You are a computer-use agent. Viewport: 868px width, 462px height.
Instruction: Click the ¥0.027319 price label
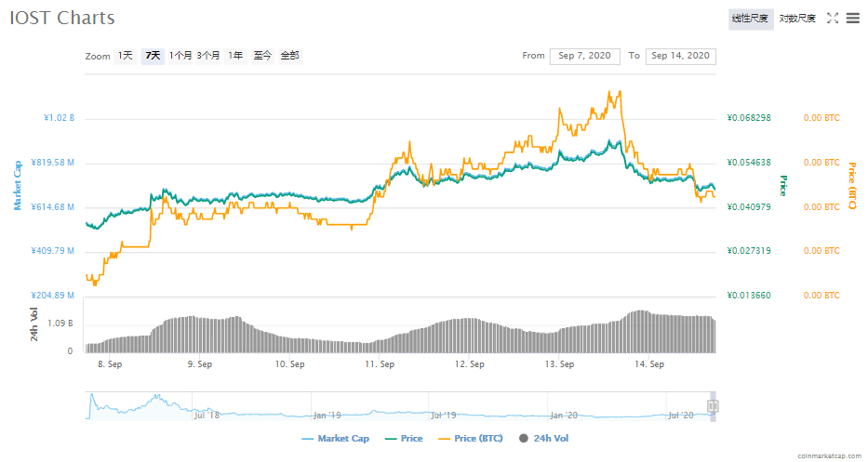[x=748, y=251]
